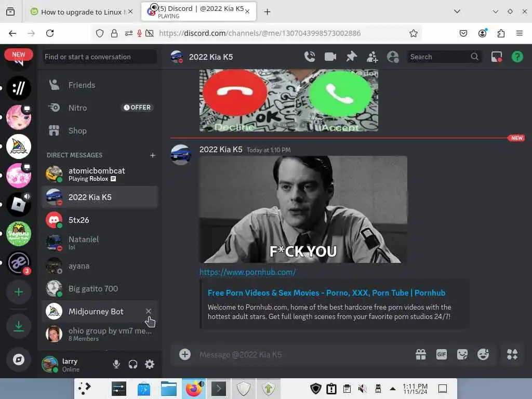This screenshot has width=532, height=399.
Task: Open the sticker picker
Action: click(462, 354)
